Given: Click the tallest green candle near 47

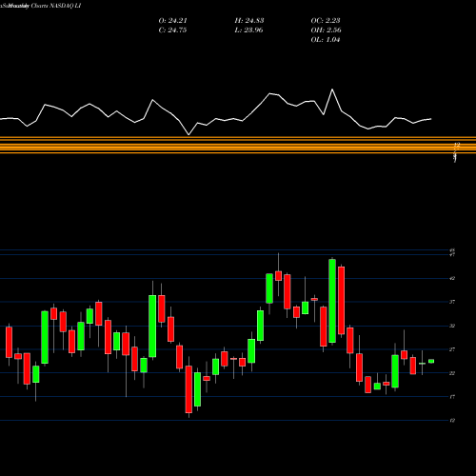Looking at the screenshot, I should pos(332,301).
